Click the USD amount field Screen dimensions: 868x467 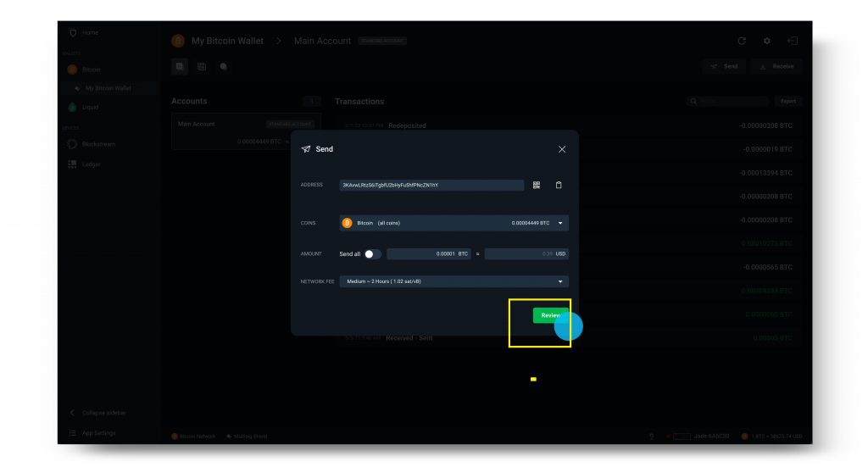point(526,254)
